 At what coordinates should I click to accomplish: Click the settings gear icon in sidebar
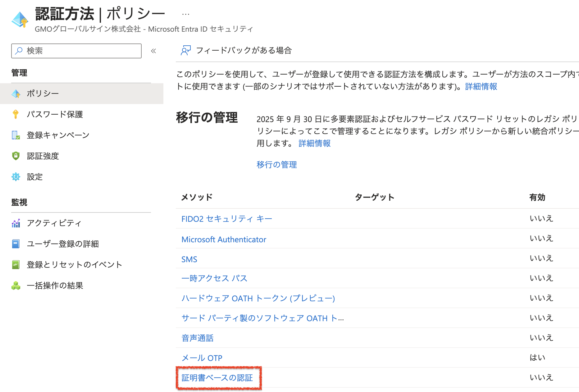click(x=16, y=177)
